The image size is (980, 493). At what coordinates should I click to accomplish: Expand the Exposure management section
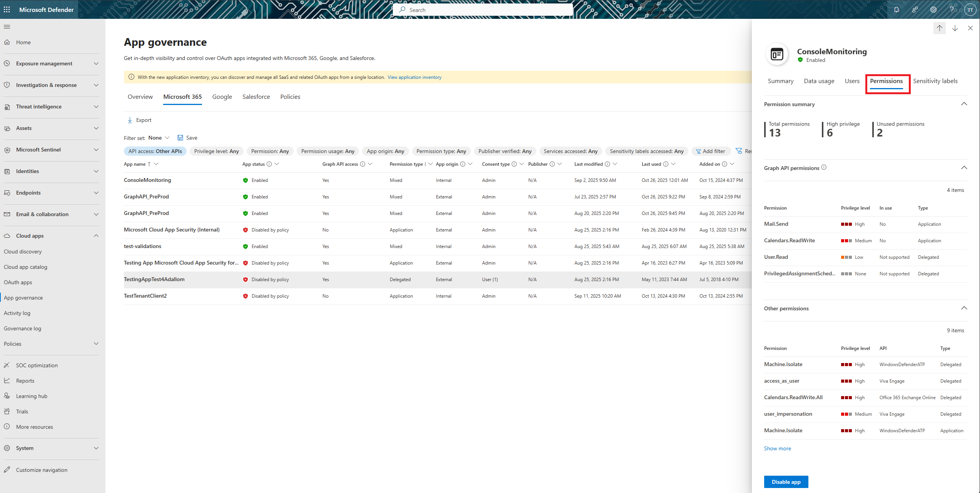[x=96, y=63]
